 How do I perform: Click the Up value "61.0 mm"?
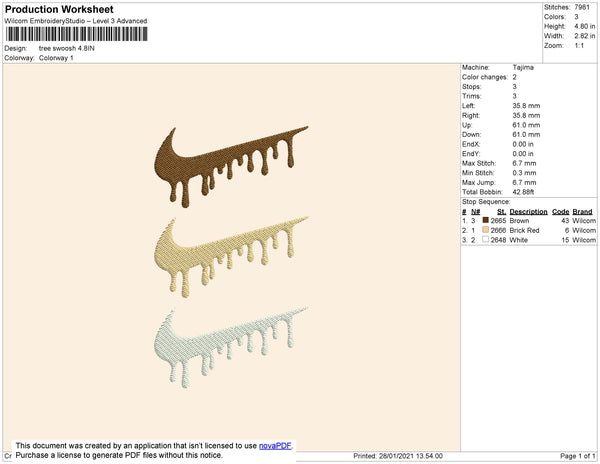(x=526, y=125)
